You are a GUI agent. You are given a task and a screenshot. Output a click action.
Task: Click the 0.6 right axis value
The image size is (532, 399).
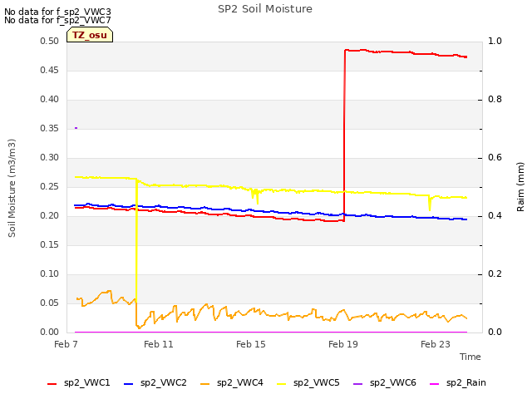click(x=495, y=157)
